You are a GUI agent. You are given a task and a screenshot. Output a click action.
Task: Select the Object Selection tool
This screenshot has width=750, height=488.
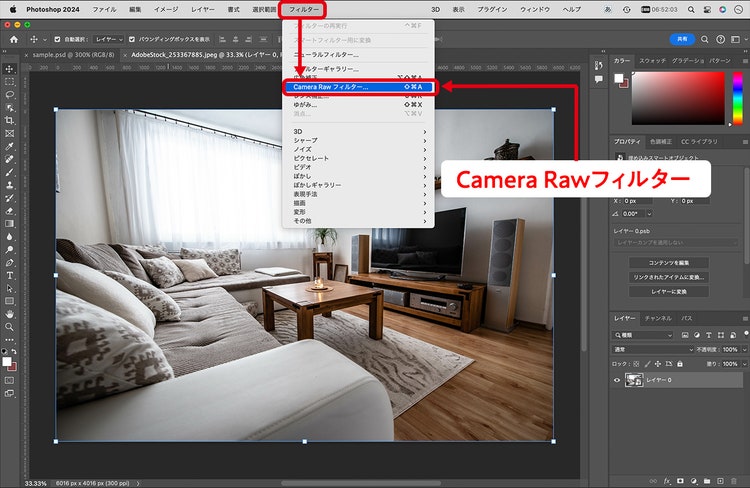[x=9, y=108]
